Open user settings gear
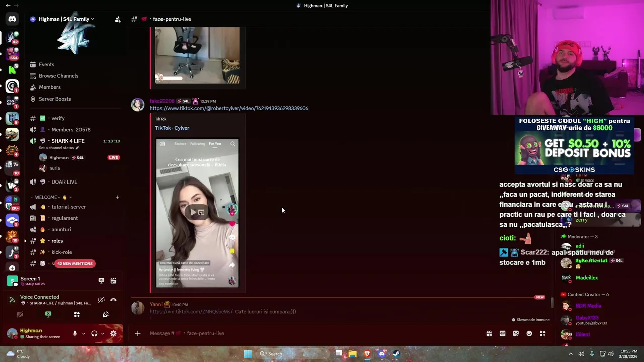 113,333
